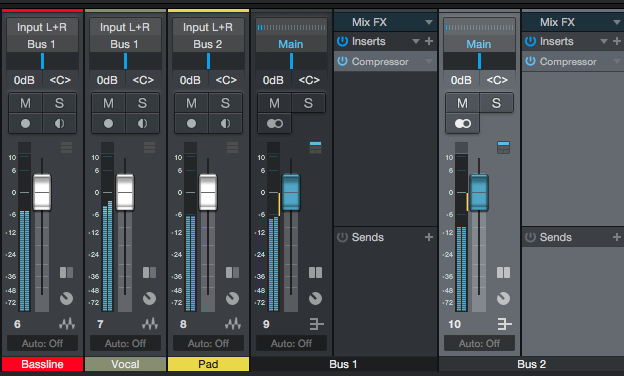Select the Vocal channel name label
The width and height of the screenshot is (624, 376).
point(125,364)
